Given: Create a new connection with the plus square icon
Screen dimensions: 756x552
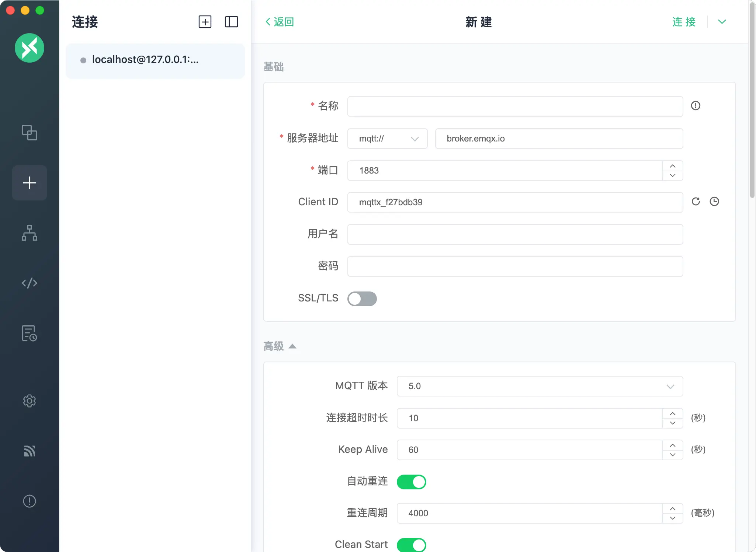Looking at the screenshot, I should (x=205, y=22).
